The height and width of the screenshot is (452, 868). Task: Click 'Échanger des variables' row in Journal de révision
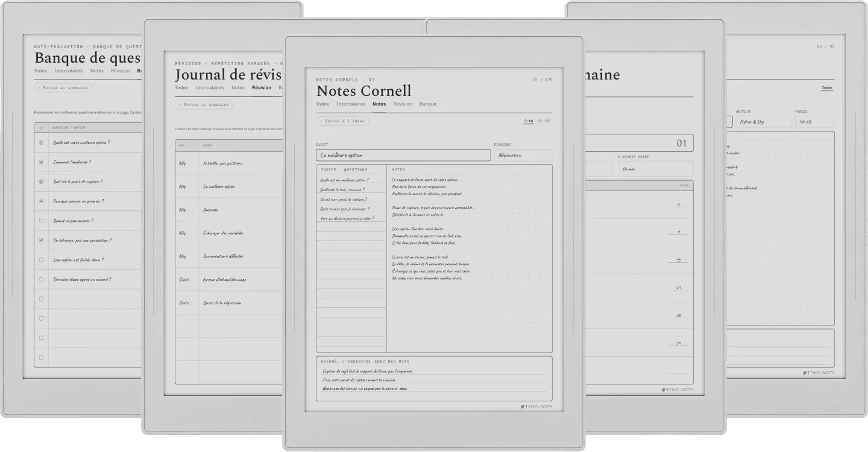pyautogui.click(x=229, y=233)
